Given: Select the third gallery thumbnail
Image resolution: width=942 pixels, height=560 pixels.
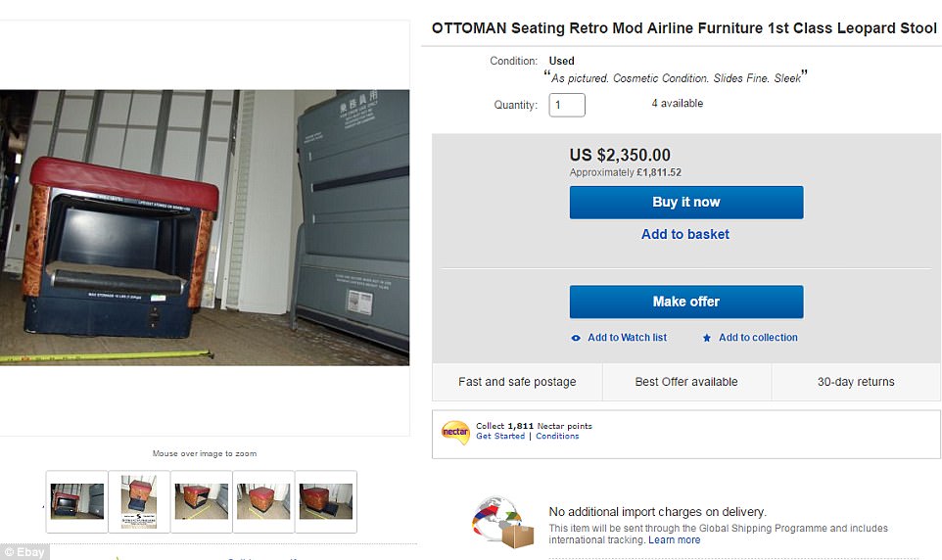Looking at the screenshot, I should [x=202, y=501].
